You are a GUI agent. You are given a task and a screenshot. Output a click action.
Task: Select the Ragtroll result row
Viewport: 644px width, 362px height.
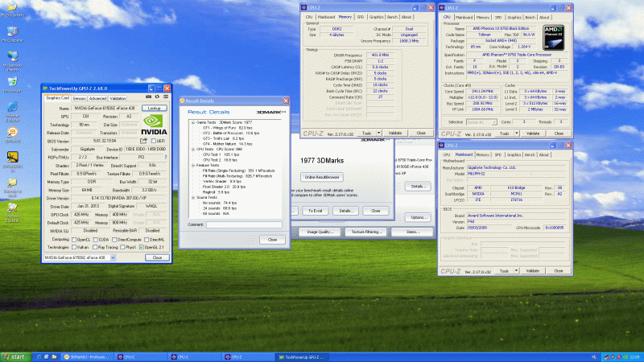tap(216, 192)
